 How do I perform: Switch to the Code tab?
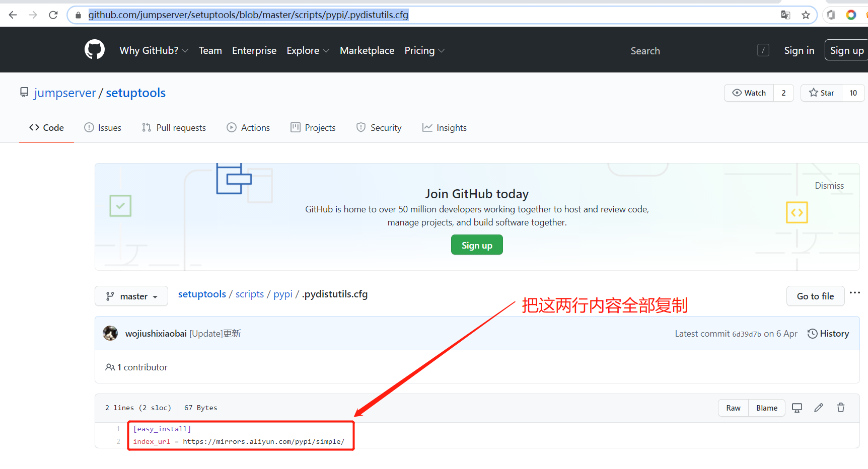tap(46, 128)
